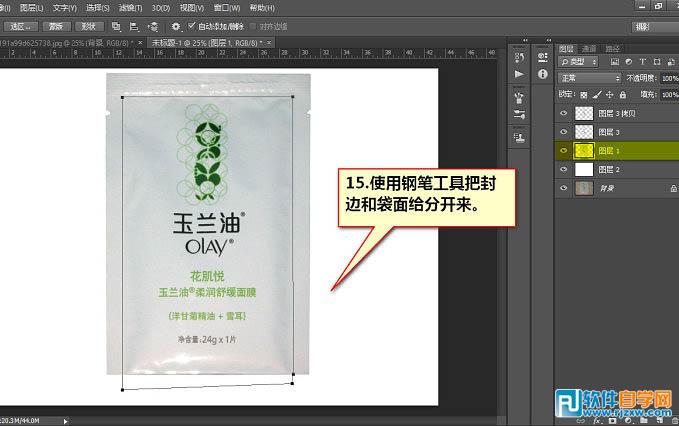
Task: Click the 20.3M/44.0M document size readout
Action: click(x=20, y=421)
